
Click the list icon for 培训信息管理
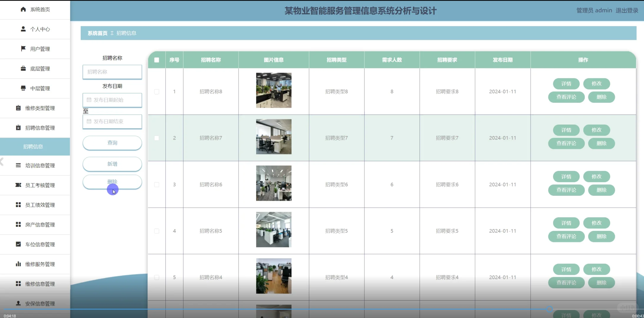point(18,165)
